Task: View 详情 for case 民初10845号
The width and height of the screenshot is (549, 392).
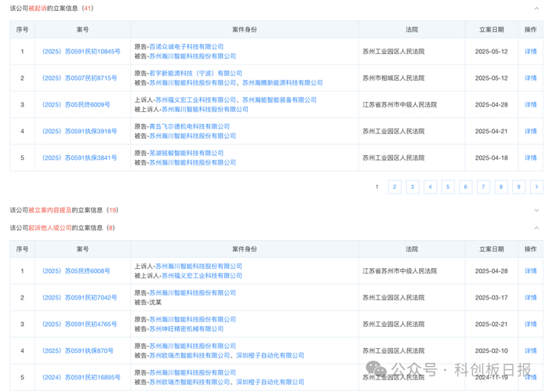Action: [530, 52]
